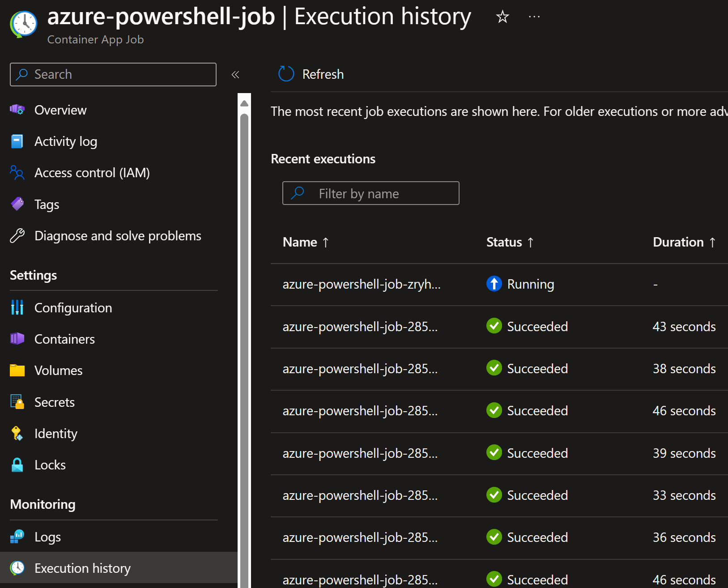Open the Containers page
The height and width of the screenshot is (588, 728).
(65, 339)
